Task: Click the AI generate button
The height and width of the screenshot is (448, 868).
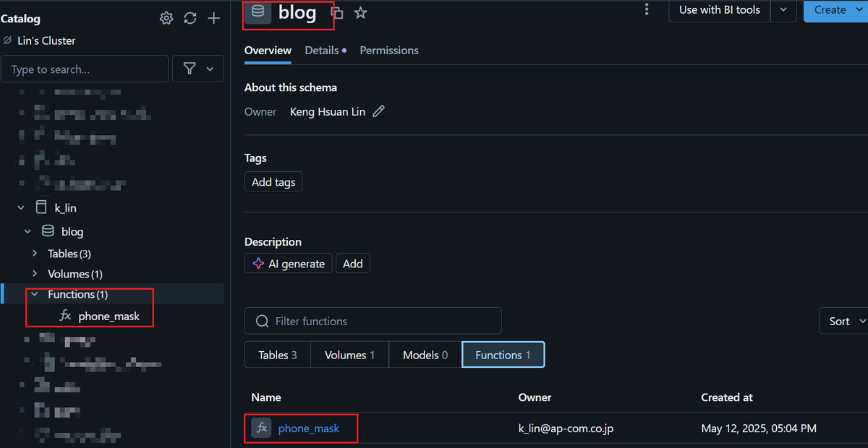Action: (x=289, y=264)
